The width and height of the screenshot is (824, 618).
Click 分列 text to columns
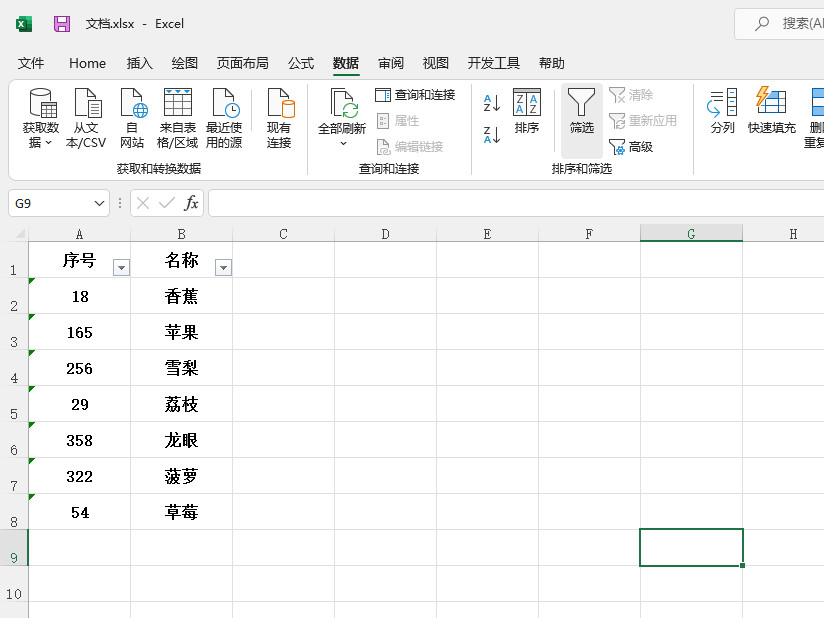pyautogui.click(x=722, y=111)
